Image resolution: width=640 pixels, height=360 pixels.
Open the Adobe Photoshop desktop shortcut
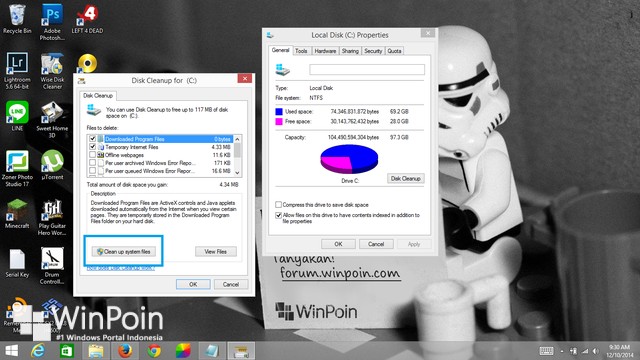(x=52, y=22)
